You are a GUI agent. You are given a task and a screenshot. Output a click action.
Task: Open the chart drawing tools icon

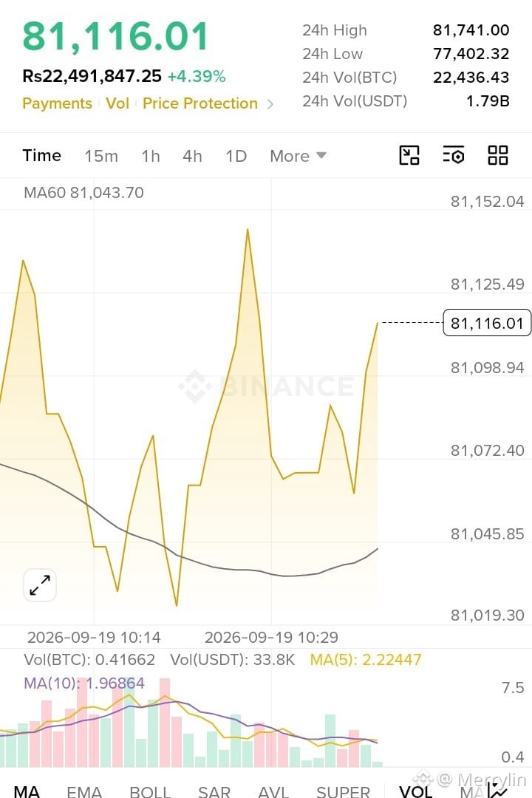coord(409,155)
